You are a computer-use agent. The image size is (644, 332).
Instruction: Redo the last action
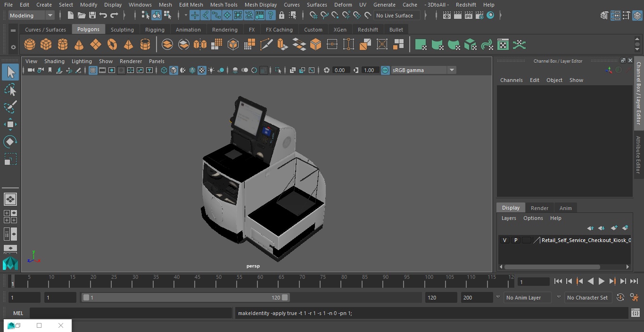(114, 16)
